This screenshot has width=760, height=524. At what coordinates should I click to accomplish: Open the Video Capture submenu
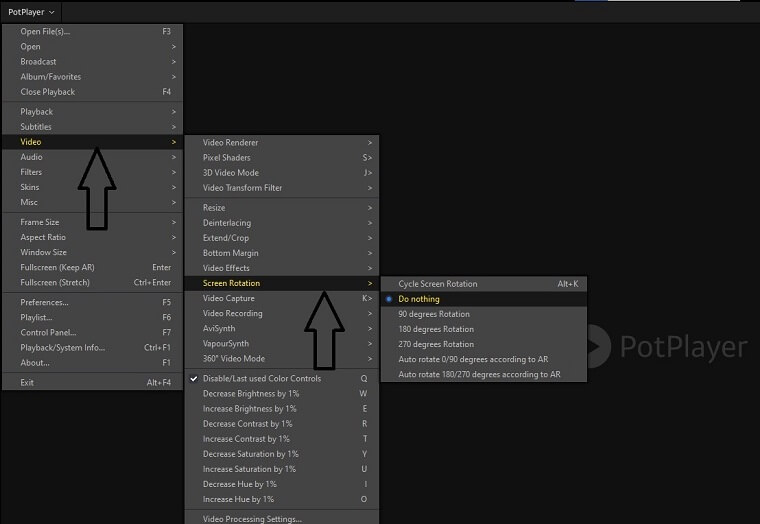(x=282, y=298)
